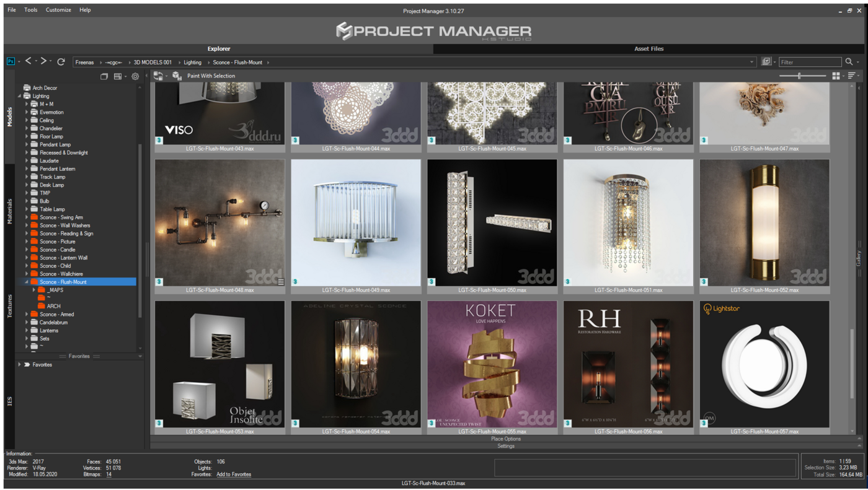Toggle the new window icon above the tree
The image size is (868, 490).
(104, 76)
